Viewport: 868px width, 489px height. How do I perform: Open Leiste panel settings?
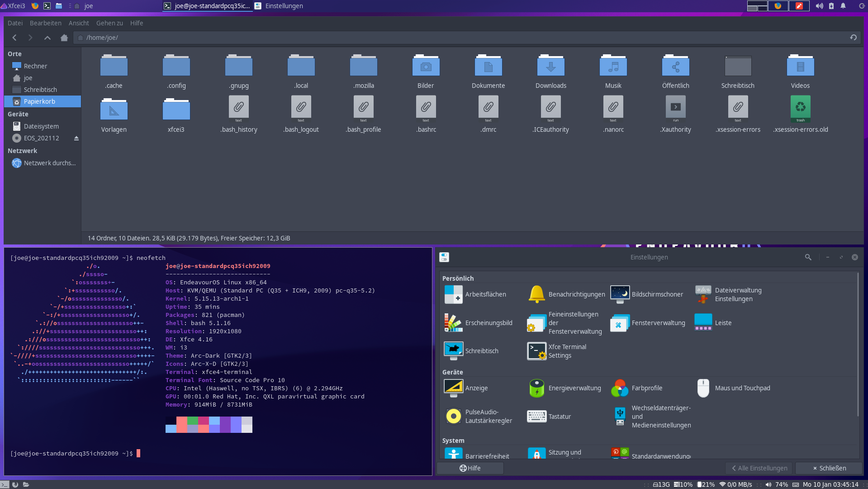click(x=713, y=323)
